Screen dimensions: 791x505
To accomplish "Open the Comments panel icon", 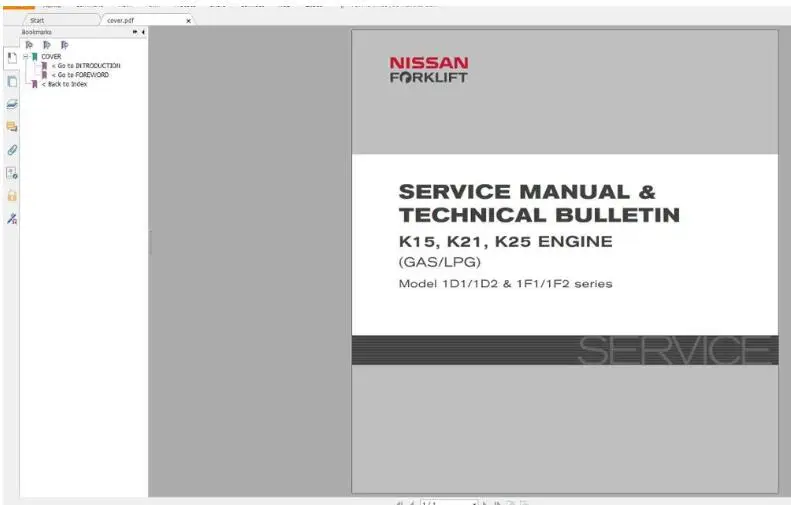I will coord(12,127).
